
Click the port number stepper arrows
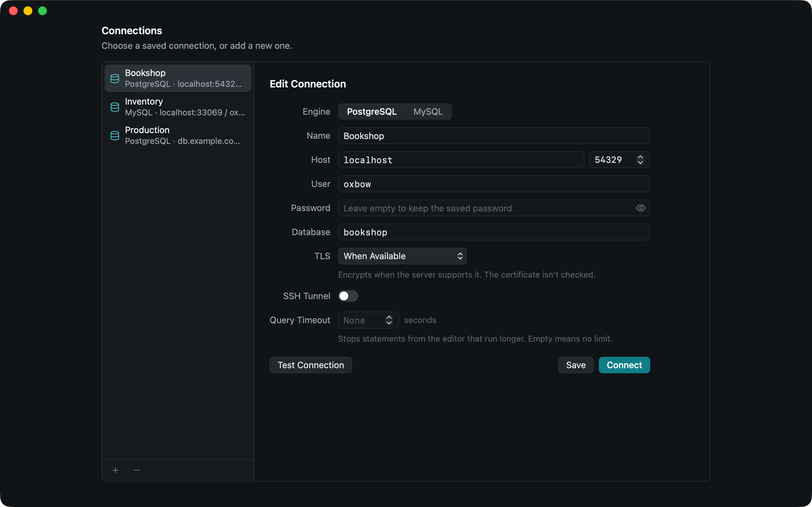(x=640, y=160)
